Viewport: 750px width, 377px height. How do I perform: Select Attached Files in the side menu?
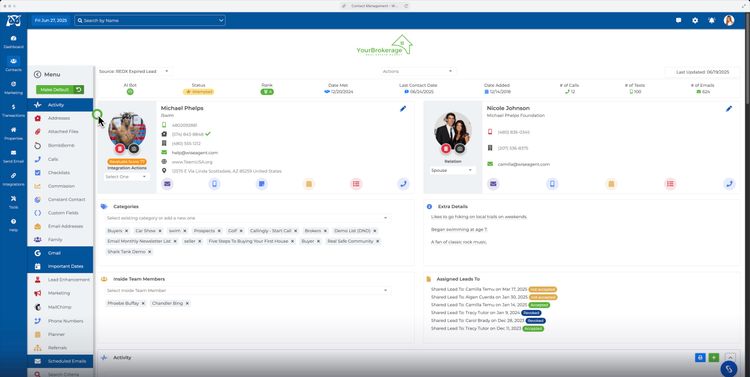click(60, 132)
